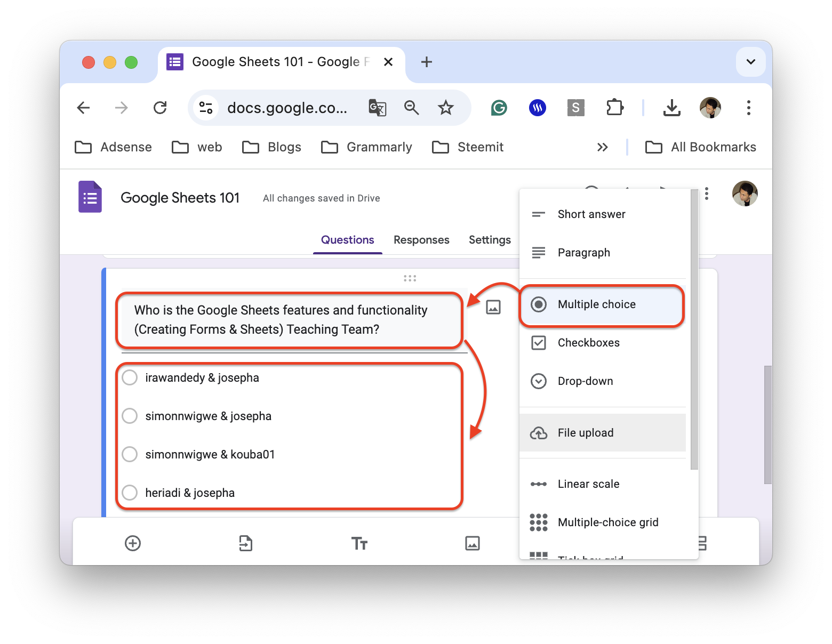The height and width of the screenshot is (644, 832).
Task: Click the Google Sheets 101 form title
Action: coord(180,198)
